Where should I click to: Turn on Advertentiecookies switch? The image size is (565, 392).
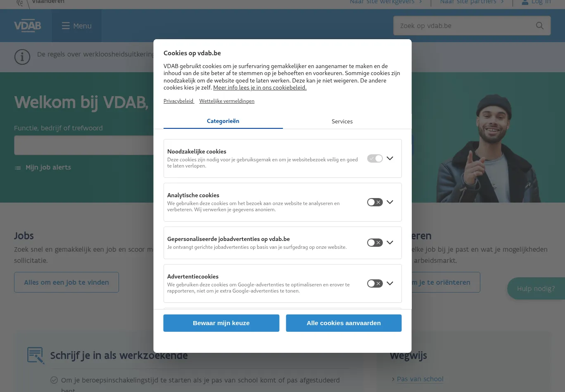click(x=375, y=283)
